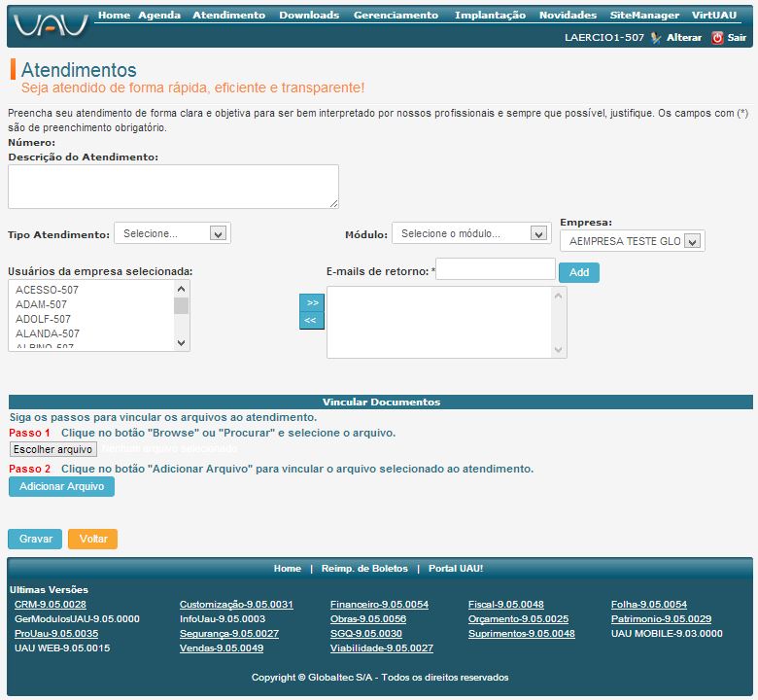Click the red Sair logout icon

tap(717, 38)
